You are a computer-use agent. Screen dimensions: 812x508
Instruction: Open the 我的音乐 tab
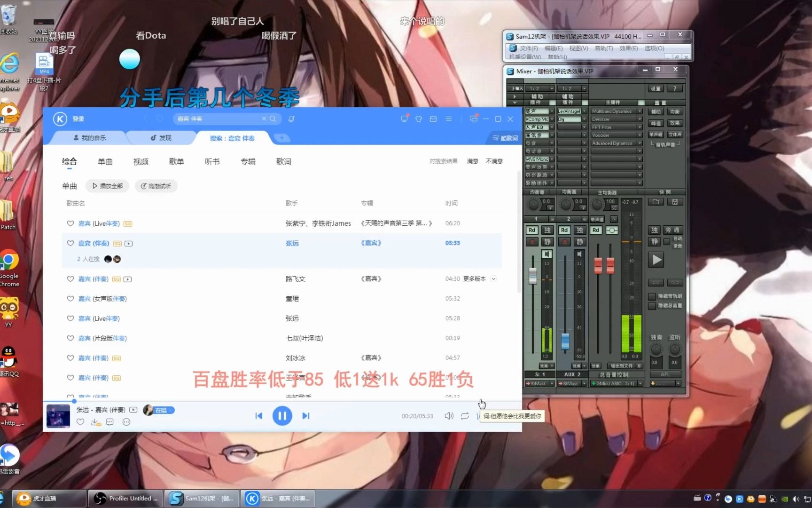pos(90,138)
